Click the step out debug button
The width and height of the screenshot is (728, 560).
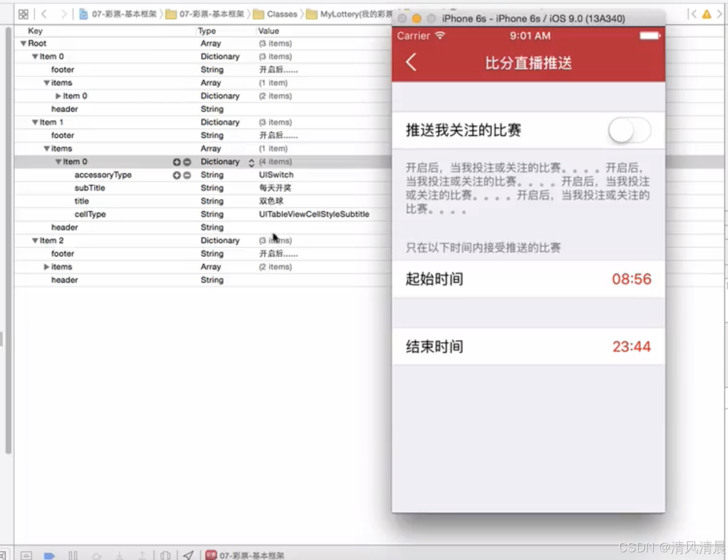click(x=142, y=555)
